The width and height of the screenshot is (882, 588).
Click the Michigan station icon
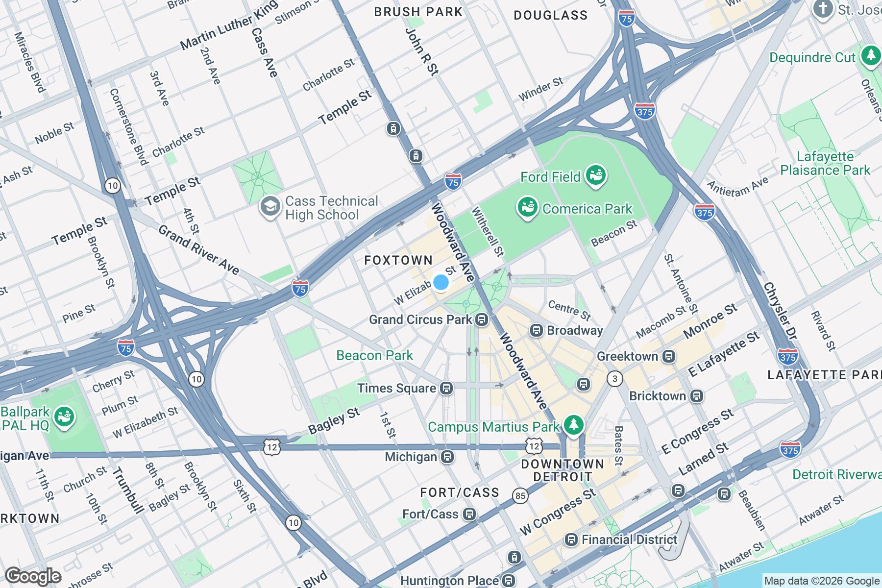pyautogui.click(x=447, y=457)
